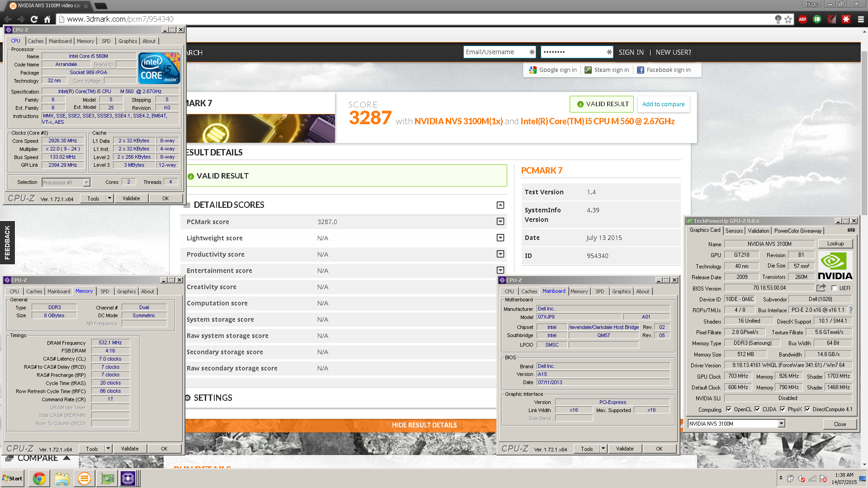Click the Adblock Plus extension icon

click(802, 19)
